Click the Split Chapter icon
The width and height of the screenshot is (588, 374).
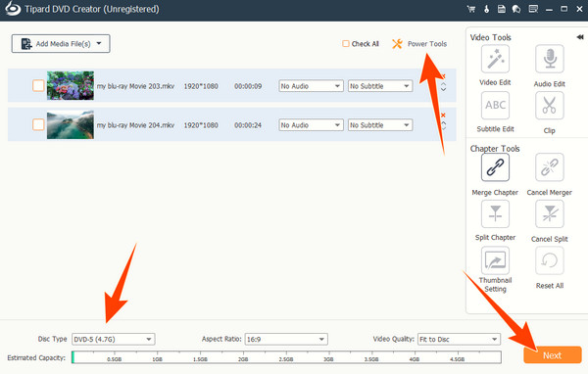495,213
